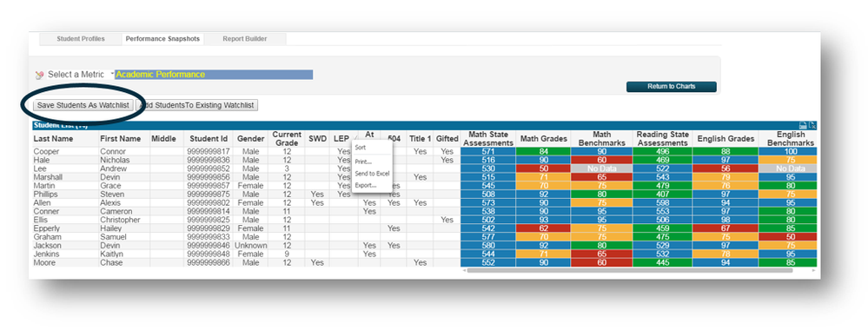Click the First Name column header
Viewport: 868px width, 330px height.
click(x=121, y=138)
